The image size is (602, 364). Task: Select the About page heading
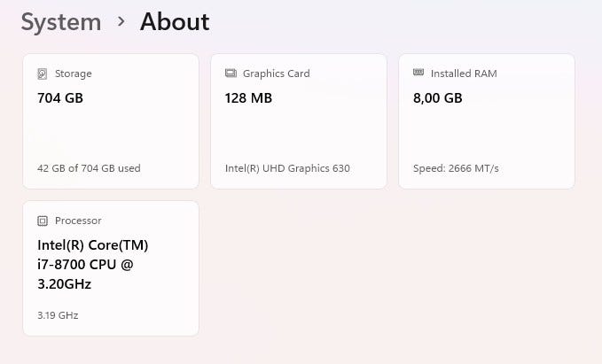click(175, 22)
